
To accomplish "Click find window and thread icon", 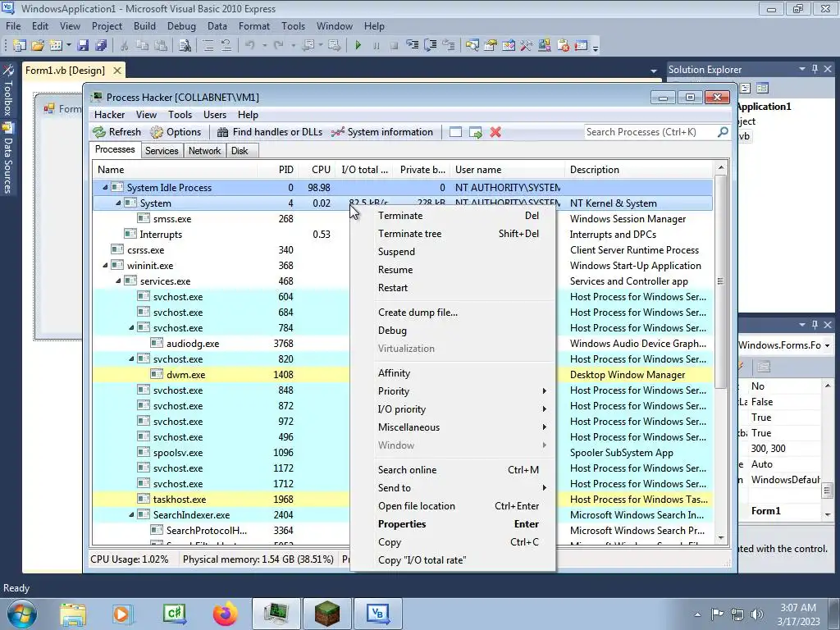I will click(475, 132).
